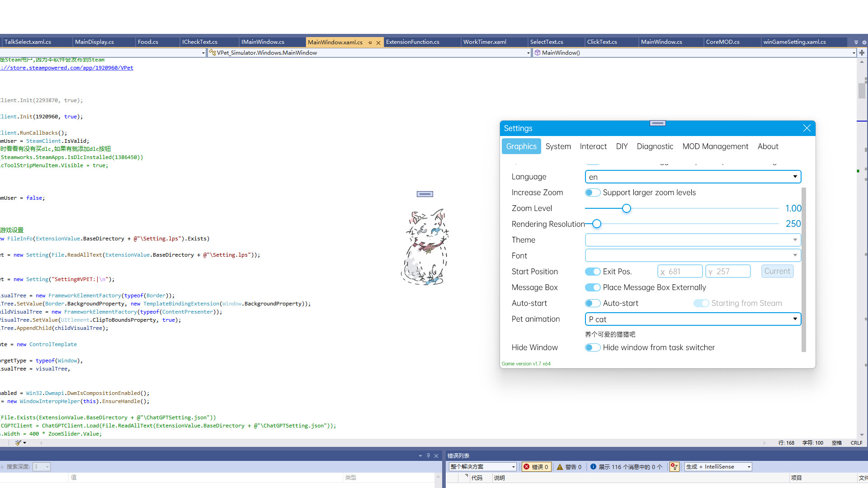Select the Food.cs editor tab
868x488 pixels.
click(x=148, y=42)
